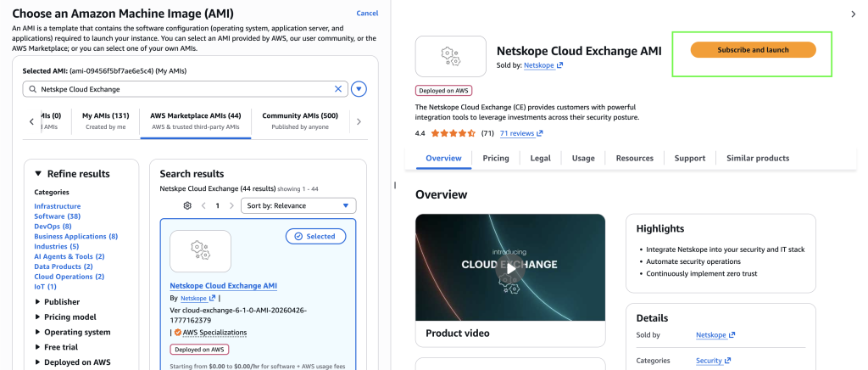
Task: Expand the Operating system filter
Action: (x=72, y=333)
